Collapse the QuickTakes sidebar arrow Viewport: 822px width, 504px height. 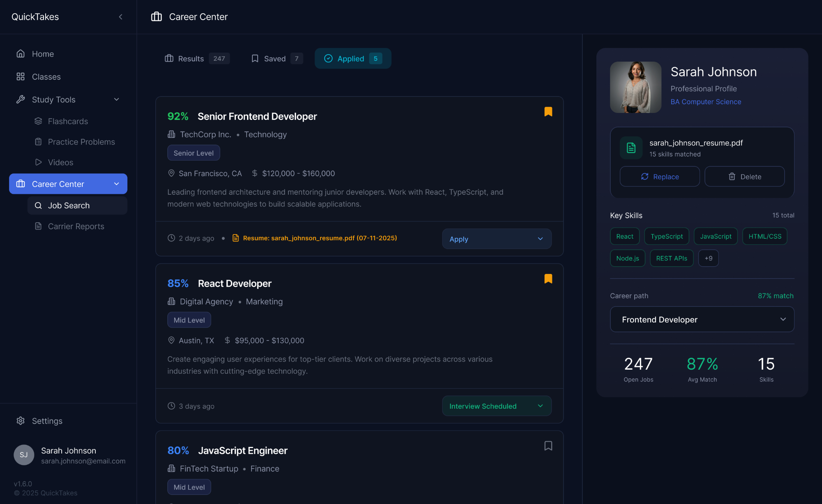pyautogui.click(x=120, y=17)
